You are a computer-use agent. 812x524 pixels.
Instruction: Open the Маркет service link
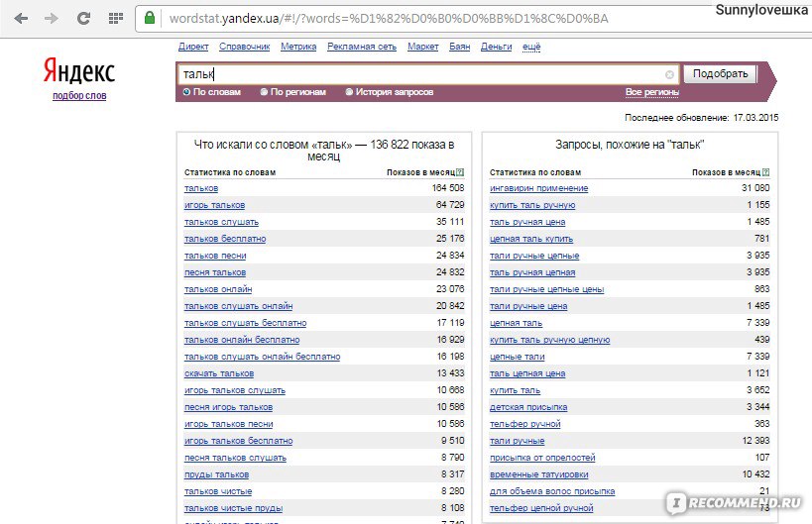(x=422, y=47)
